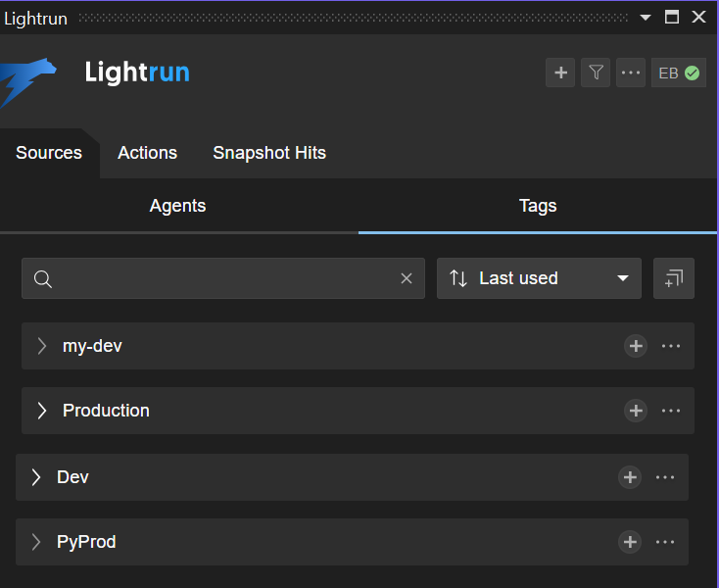Open more options for my-dev tag
Image resolution: width=719 pixels, height=588 pixels.
click(671, 346)
